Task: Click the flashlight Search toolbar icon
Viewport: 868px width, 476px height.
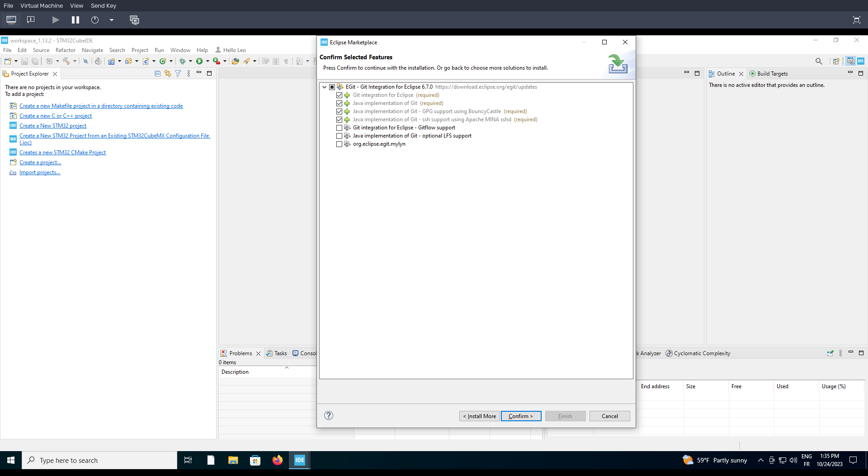Action: 246,61
